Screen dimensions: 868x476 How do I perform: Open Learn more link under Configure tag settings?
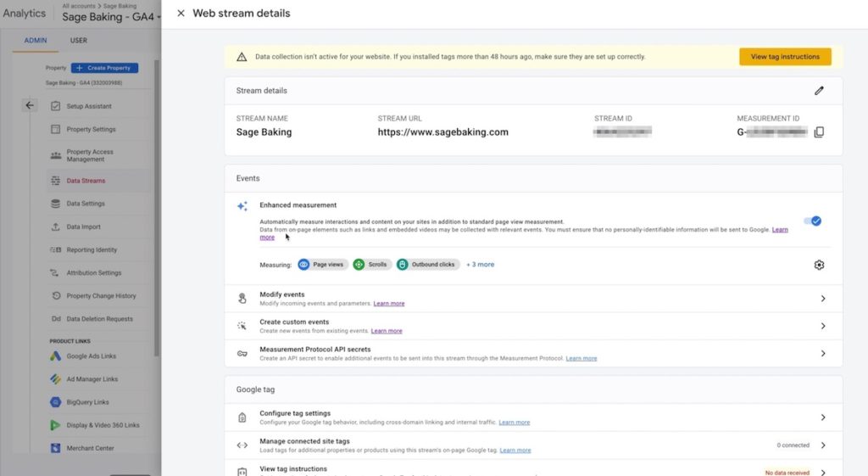tap(515, 423)
